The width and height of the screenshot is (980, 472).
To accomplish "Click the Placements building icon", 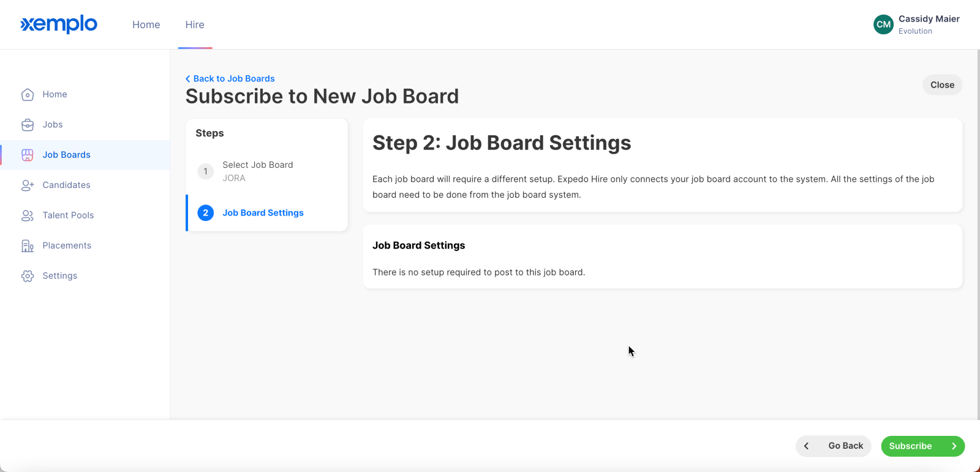I will 28,245.
